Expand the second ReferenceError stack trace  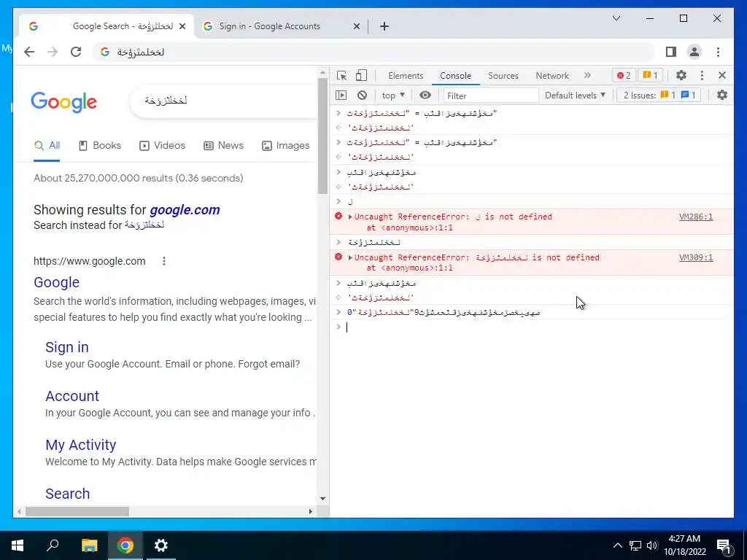pos(350,257)
